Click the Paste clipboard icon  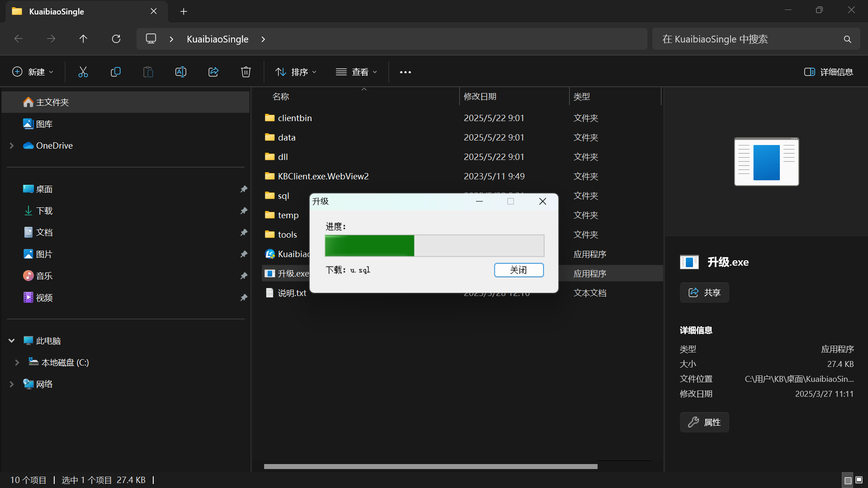click(x=148, y=72)
